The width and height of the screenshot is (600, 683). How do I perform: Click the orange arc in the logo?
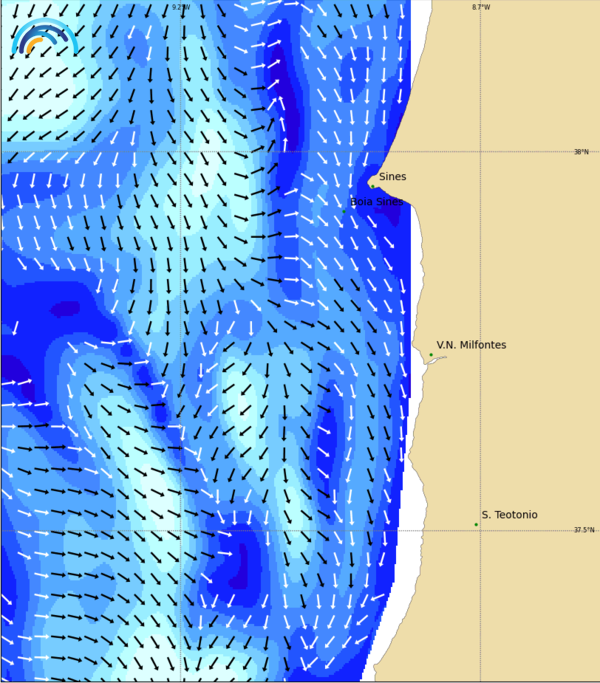[33, 45]
